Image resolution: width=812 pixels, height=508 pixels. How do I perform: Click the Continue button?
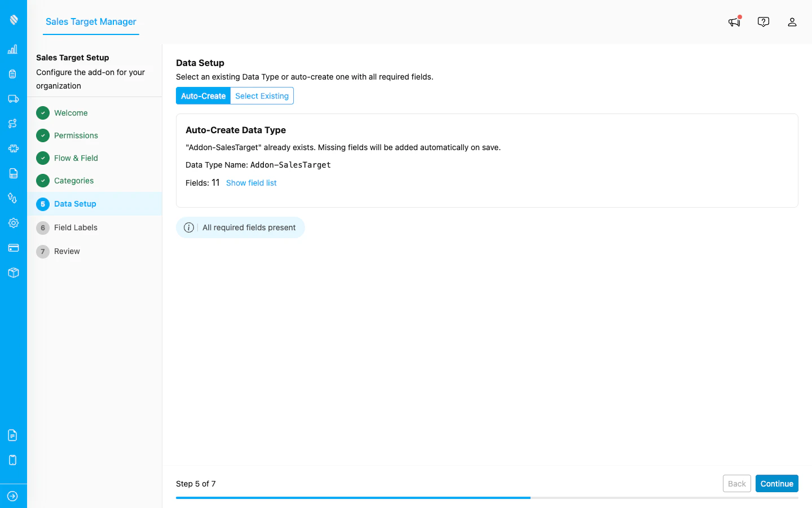click(x=776, y=484)
